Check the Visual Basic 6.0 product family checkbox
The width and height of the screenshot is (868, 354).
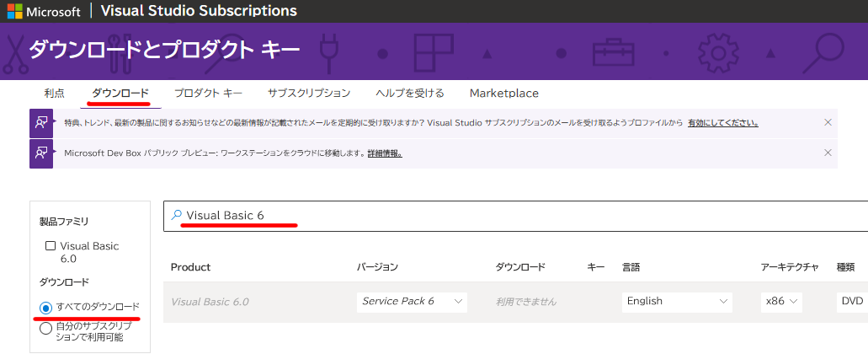51,246
